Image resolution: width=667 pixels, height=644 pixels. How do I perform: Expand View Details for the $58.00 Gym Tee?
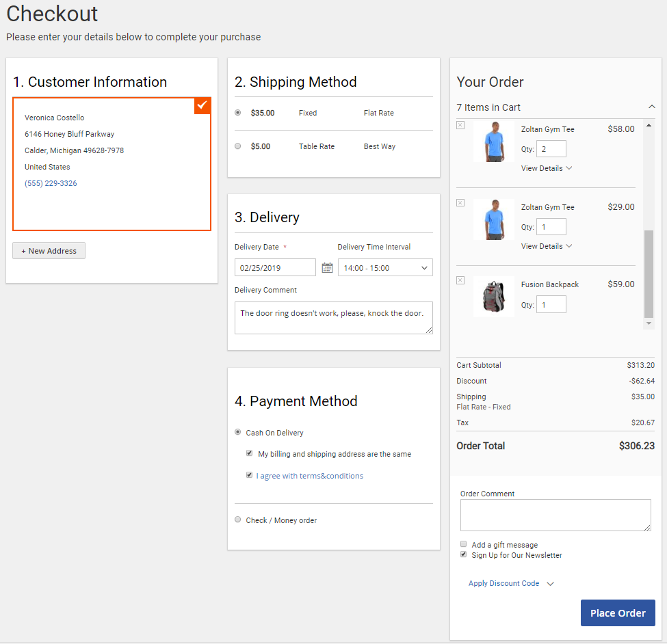[x=546, y=168]
